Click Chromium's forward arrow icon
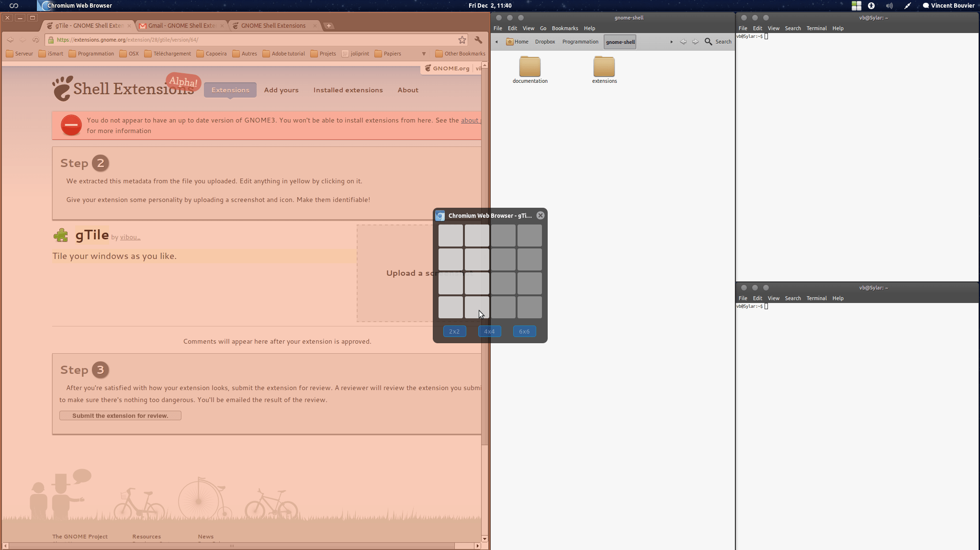The height and width of the screenshot is (550, 980). (23, 40)
